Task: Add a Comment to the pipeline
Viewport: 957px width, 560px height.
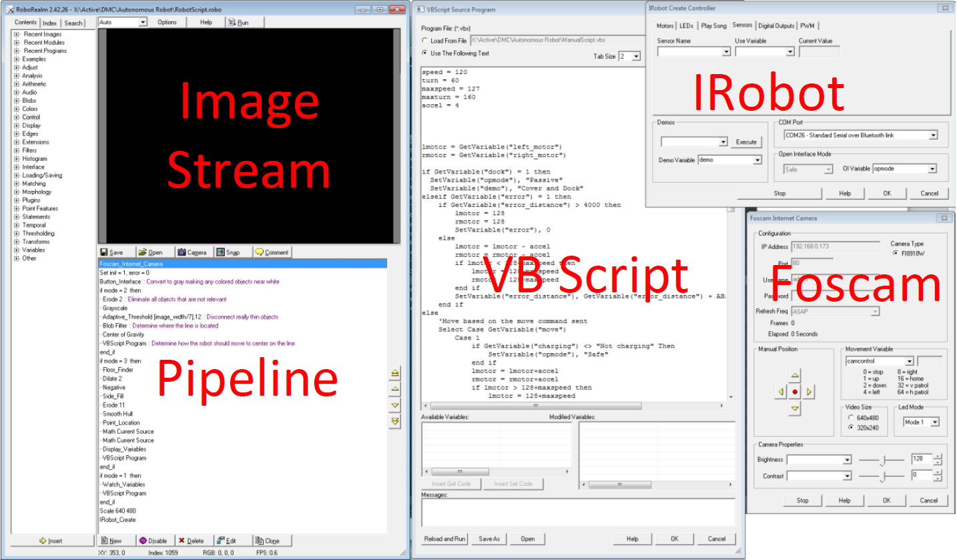Action: (272, 252)
